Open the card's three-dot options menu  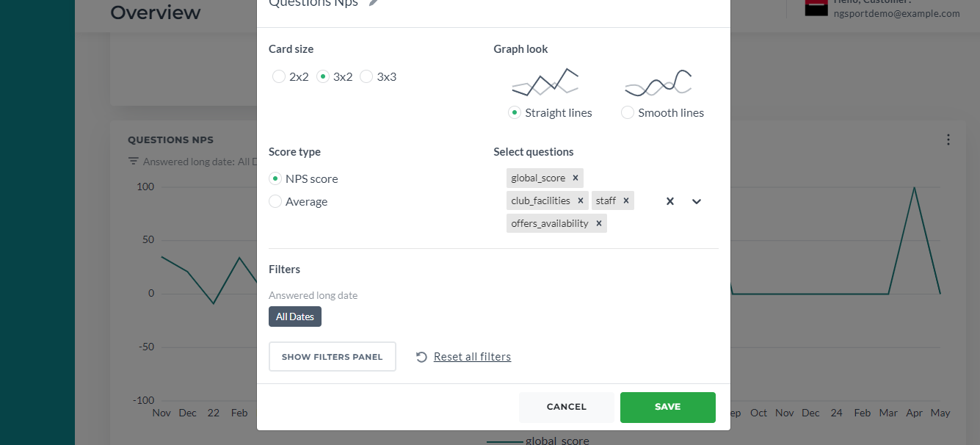948,140
